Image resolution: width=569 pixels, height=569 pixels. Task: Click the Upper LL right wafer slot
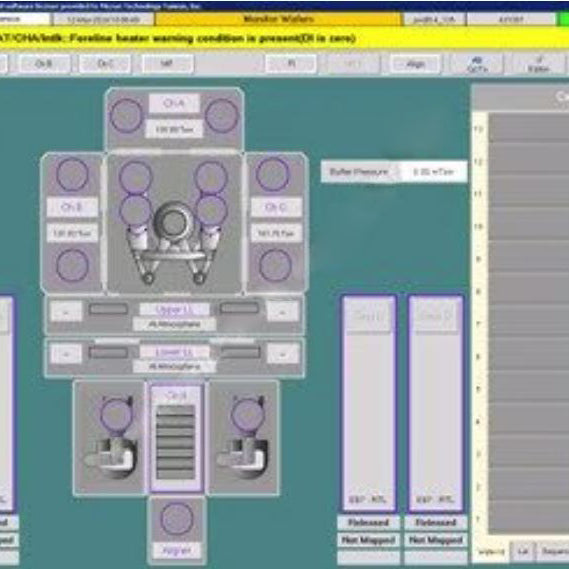coord(240,308)
